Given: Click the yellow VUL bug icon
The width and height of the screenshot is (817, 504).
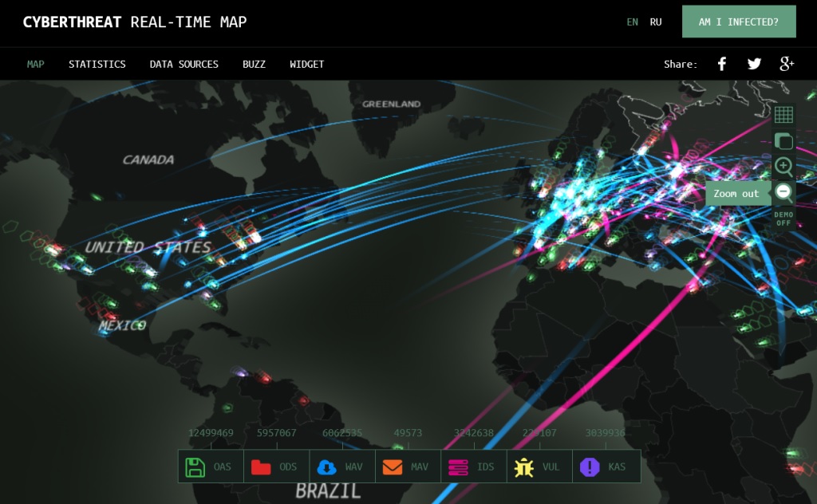Looking at the screenshot, I should coord(523,467).
